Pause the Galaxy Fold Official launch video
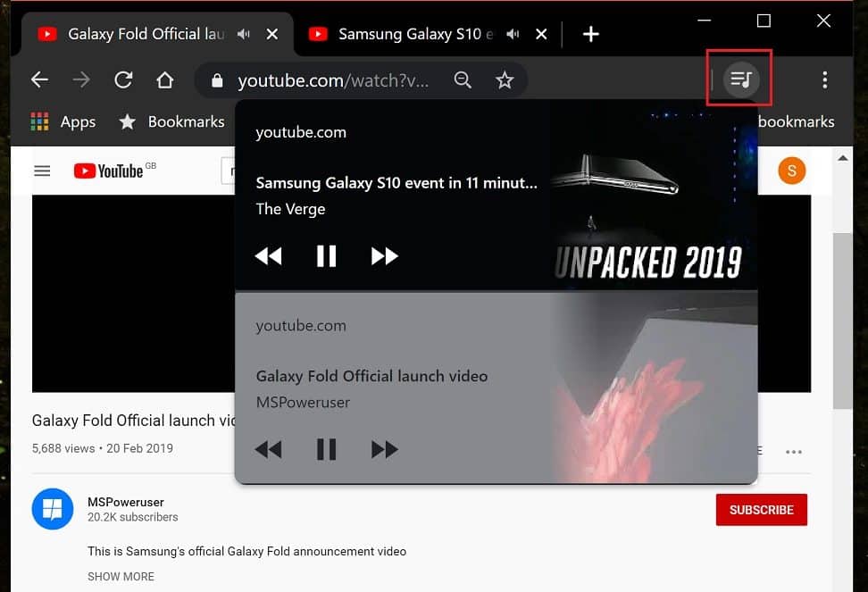868x592 pixels. coord(327,449)
